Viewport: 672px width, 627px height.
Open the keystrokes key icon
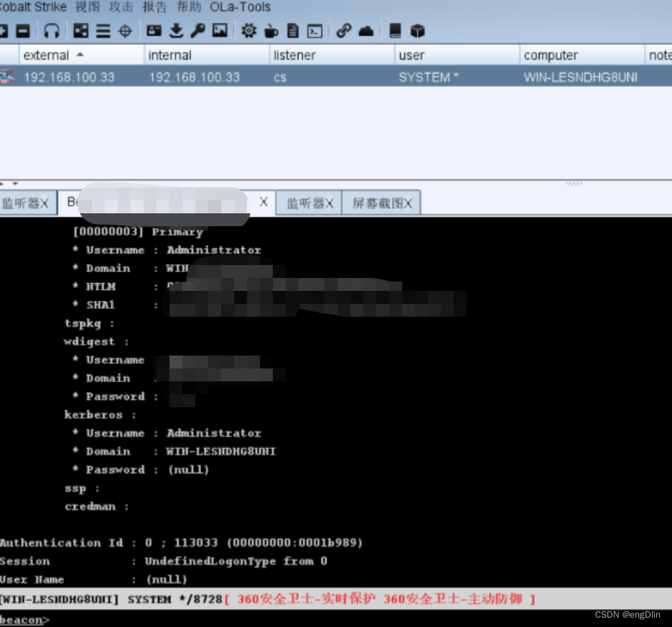[198, 31]
